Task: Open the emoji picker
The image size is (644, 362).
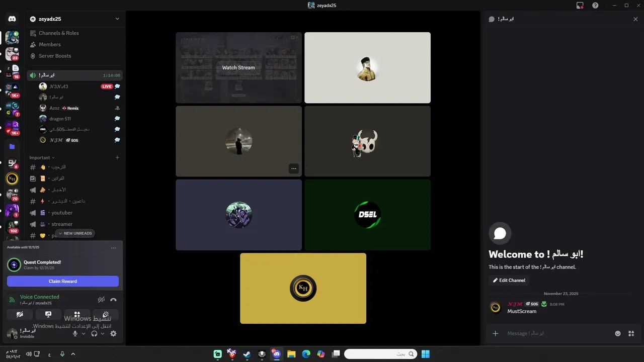Action: 618,333
